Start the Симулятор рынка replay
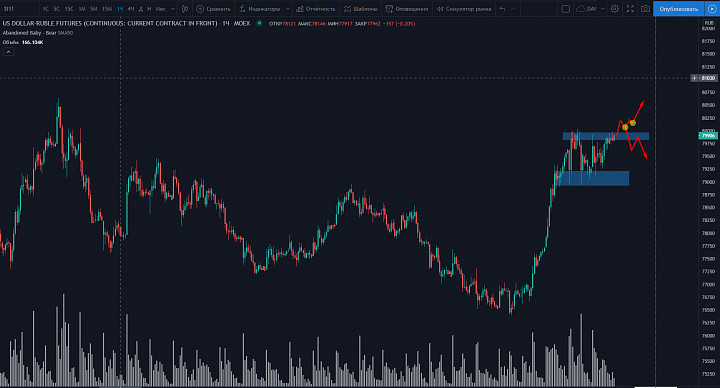Viewport: 720px width, 388px height. pyautogui.click(x=464, y=9)
